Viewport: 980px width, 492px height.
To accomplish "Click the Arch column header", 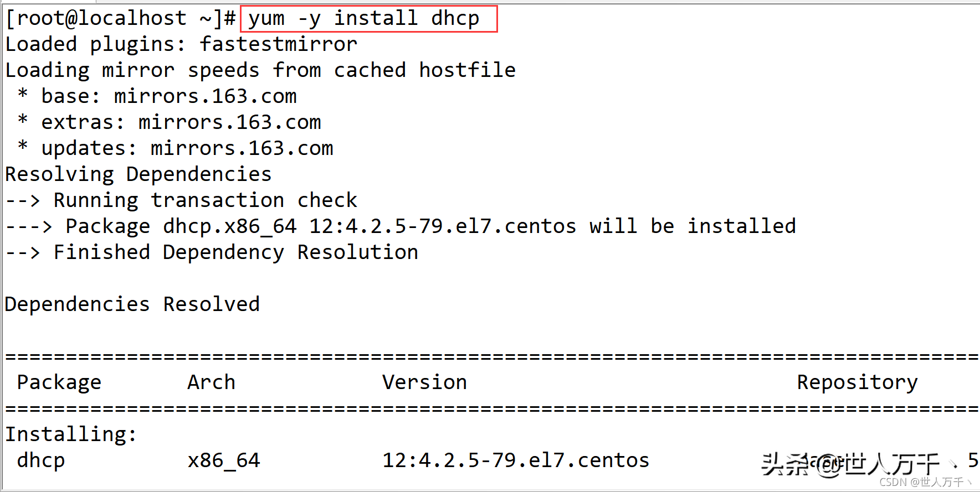I will coord(212,382).
